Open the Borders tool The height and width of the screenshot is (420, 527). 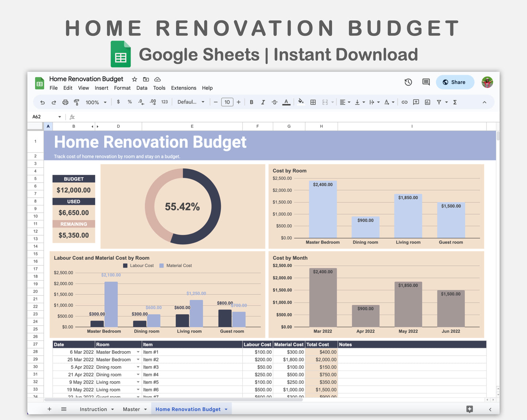pos(313,102)
